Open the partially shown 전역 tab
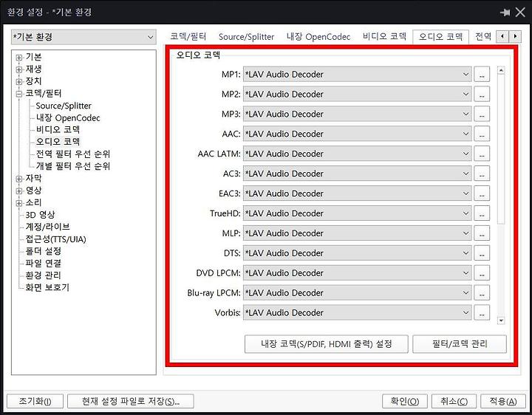This screenshot has height=415, width=532. pos(483,36)
